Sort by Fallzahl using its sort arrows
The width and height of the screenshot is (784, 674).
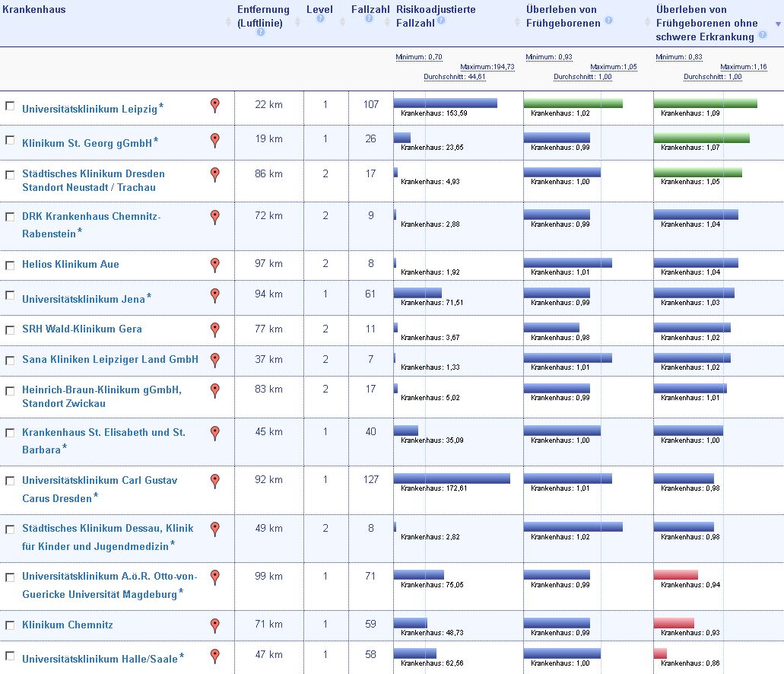(x=387, y=21)
